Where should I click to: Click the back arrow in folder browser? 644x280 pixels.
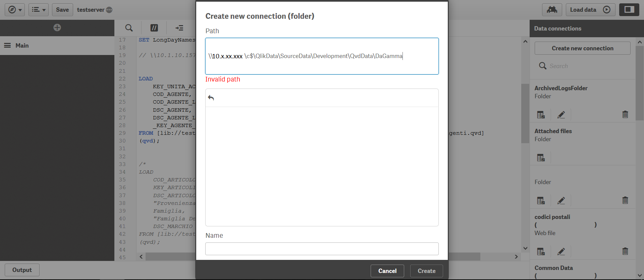click(x=211, y=98)
